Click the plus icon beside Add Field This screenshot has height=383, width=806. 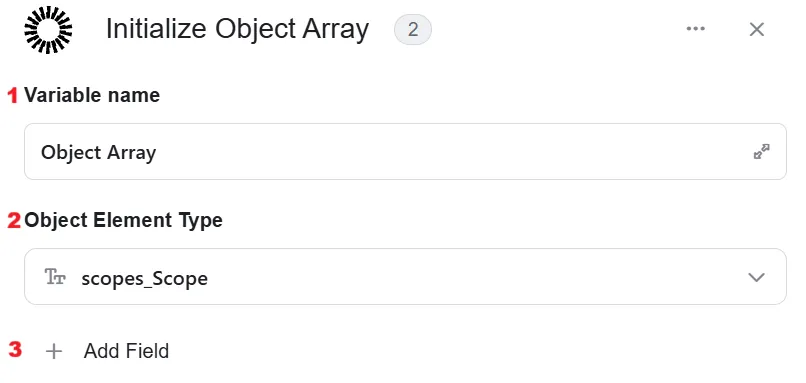53,352
